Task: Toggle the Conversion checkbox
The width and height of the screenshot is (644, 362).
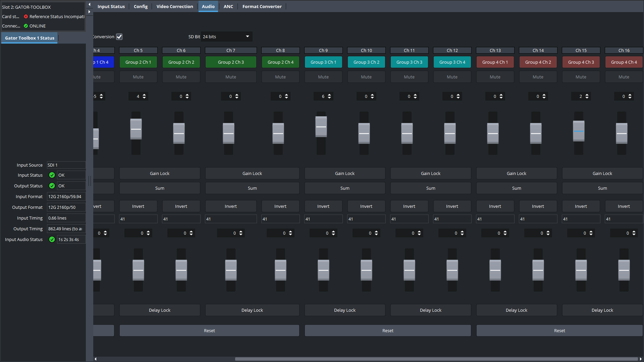Action: coord(119,37)
